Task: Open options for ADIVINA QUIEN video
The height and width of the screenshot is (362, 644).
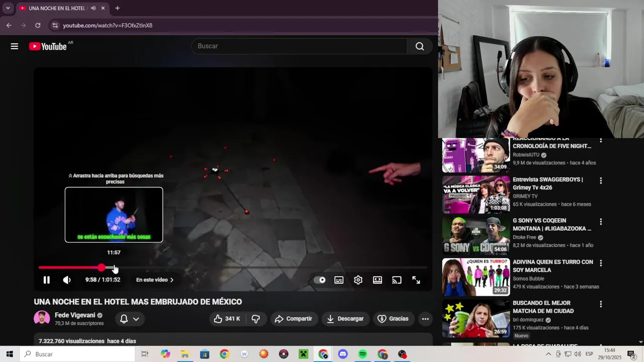Action: 601,263
